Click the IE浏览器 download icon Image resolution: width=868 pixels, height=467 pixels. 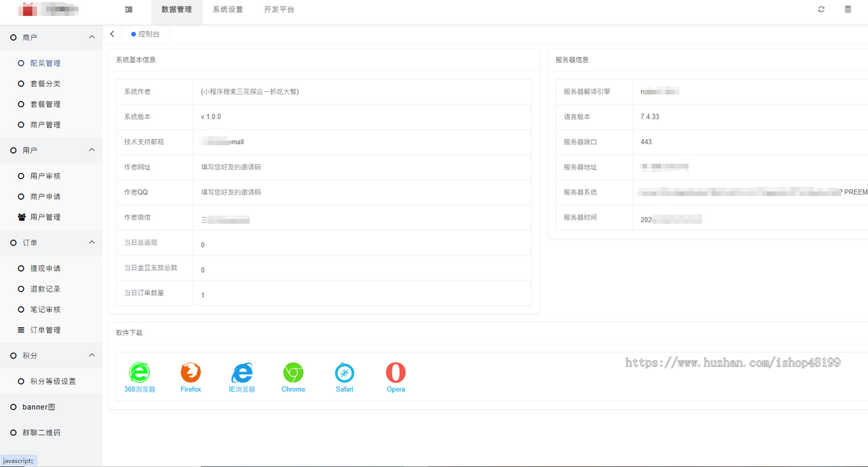point(242,372)
